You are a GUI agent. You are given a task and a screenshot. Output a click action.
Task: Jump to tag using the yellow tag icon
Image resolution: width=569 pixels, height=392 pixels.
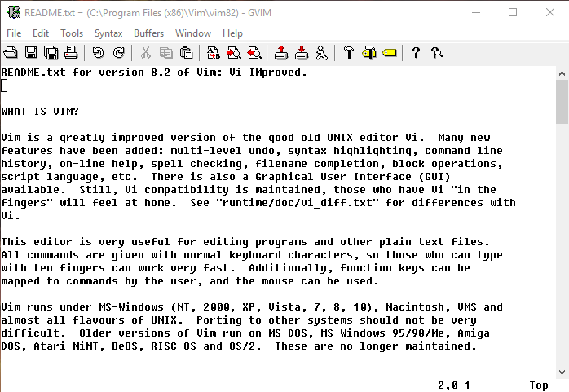click(x=390, y=53)
